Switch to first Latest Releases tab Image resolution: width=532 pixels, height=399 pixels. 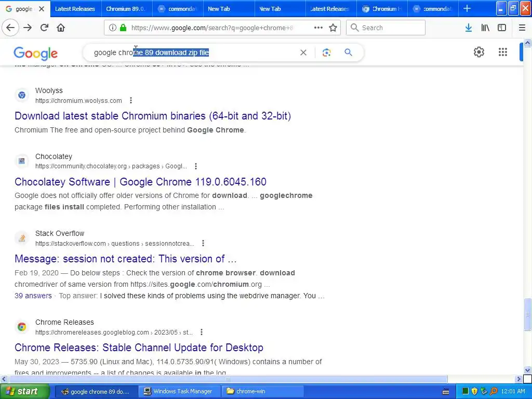point(75,9)
